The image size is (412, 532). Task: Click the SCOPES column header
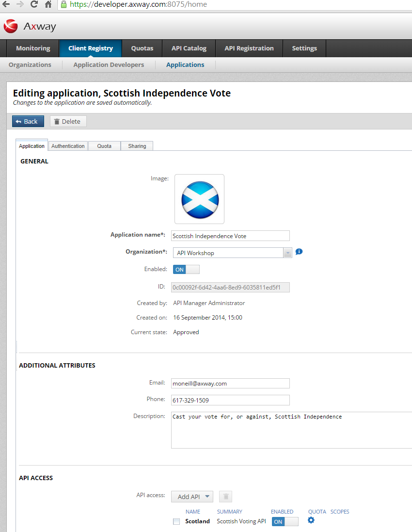tap(340, 512)
